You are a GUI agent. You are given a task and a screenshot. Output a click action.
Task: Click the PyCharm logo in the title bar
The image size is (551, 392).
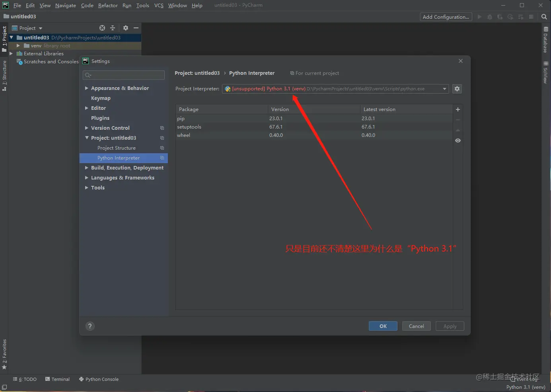click(x=6, y=5)
